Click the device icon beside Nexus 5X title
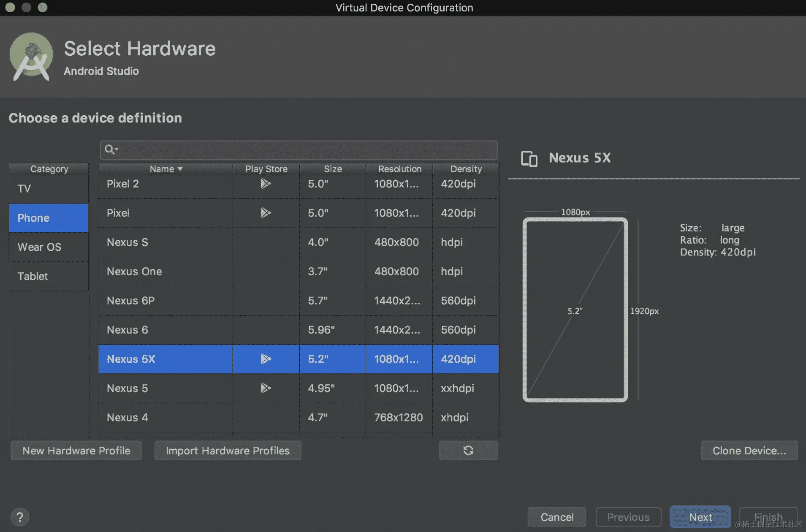 pyautogui.click(x=529, y=159)
